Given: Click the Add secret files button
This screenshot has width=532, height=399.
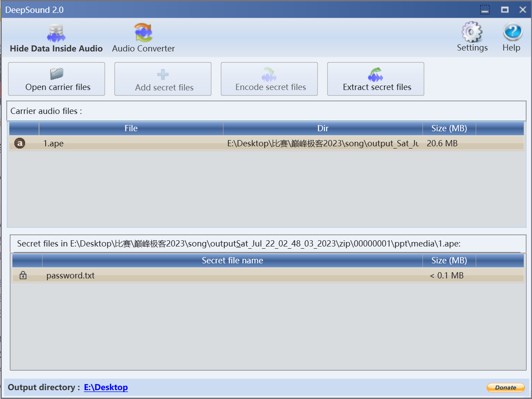Looking at the screenshot, I should click(163, 79).
